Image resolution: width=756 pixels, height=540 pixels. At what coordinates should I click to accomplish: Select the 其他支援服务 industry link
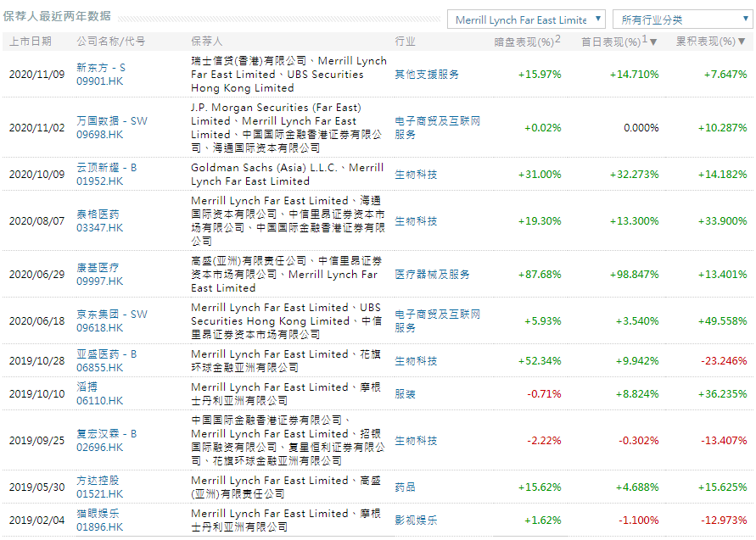tap(427, 75)
